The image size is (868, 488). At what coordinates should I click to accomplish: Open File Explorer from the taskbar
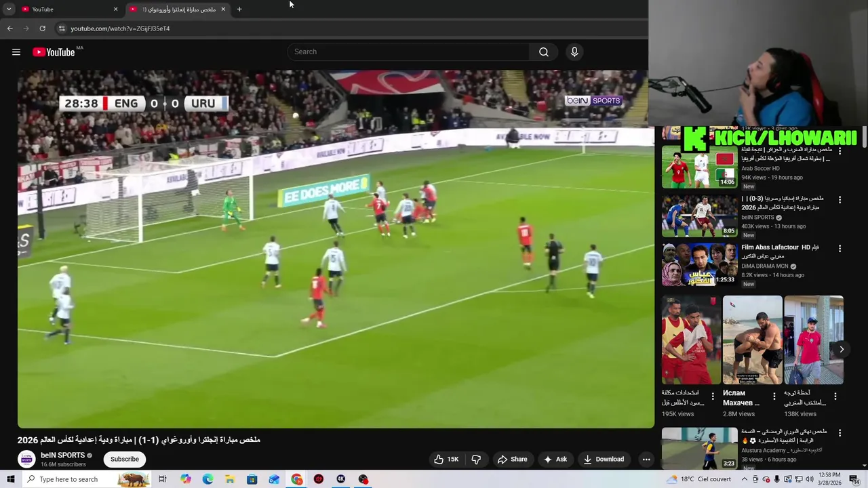(230, 479)
